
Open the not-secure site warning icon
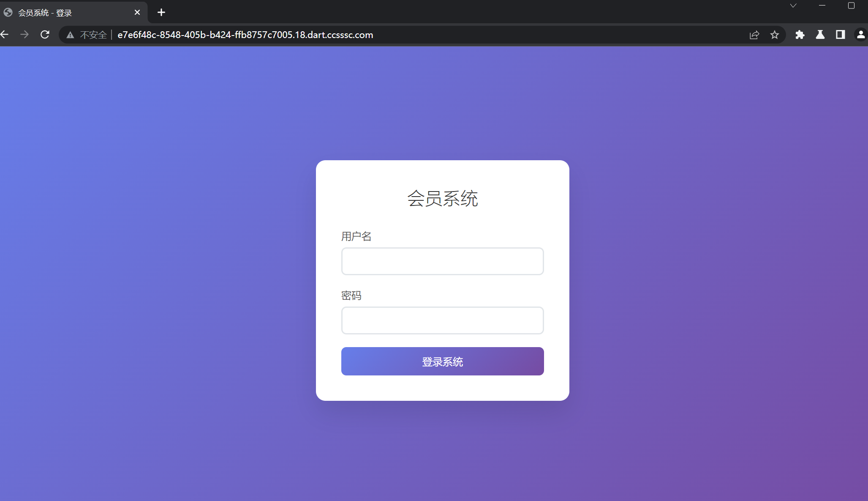(71, 35)
